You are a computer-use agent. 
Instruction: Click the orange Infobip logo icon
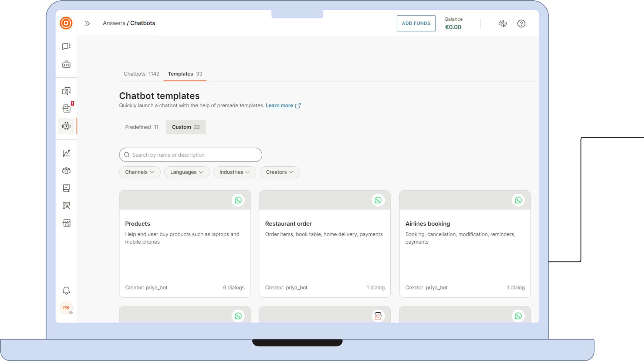[x=66, y=23]
